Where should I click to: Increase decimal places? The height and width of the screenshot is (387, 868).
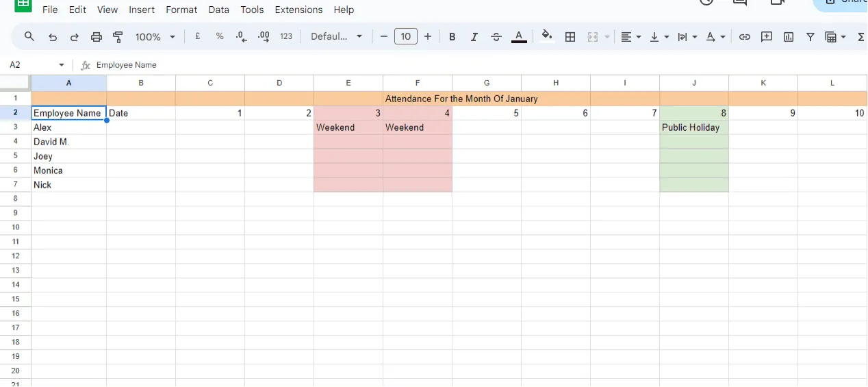coord(264,37)
